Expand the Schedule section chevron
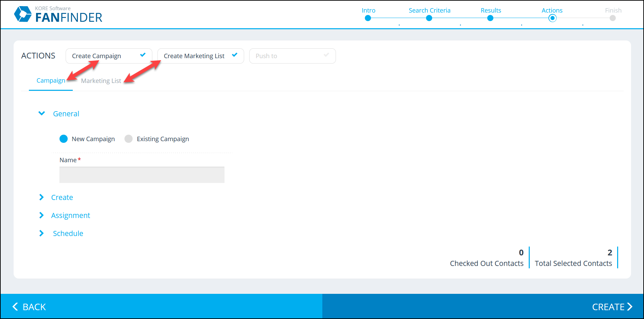This screenshot has height=319, width=644. (41, 233)
